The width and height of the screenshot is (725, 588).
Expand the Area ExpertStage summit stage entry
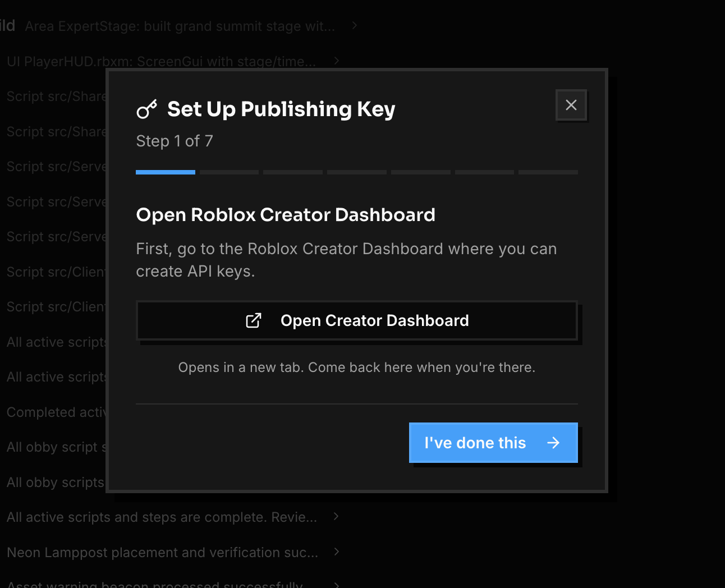tap(355, 25)
